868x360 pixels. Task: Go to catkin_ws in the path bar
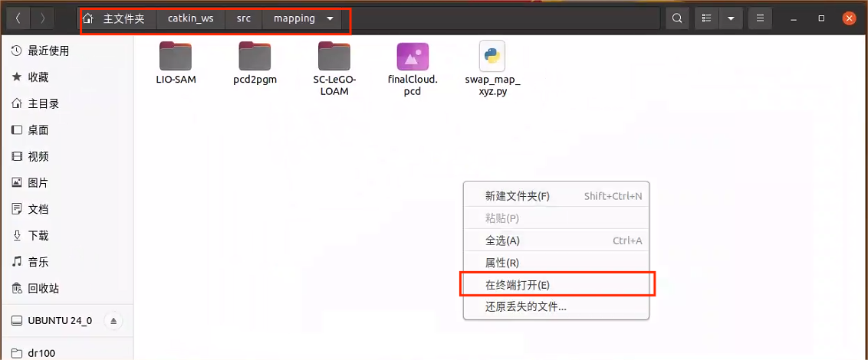190,18
